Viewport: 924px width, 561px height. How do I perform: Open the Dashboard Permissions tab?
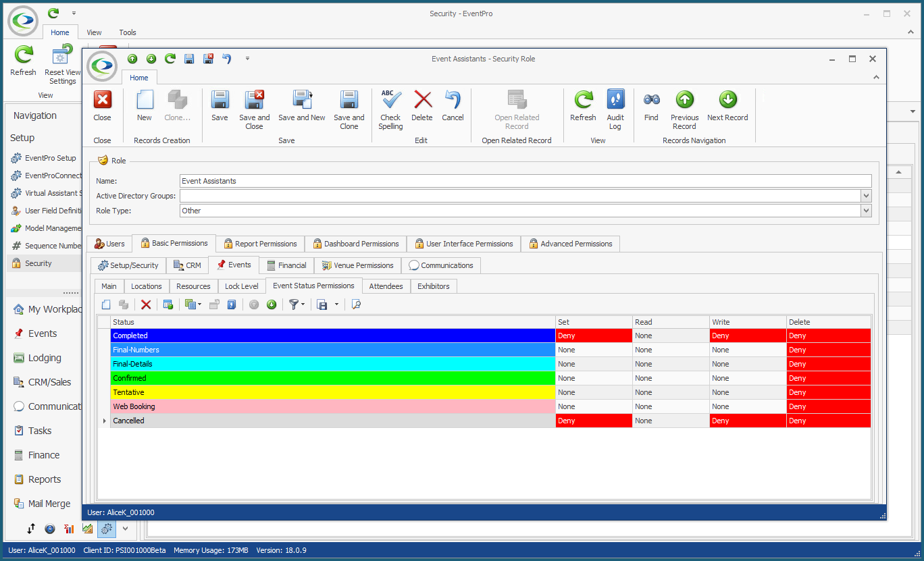coord(355,244)
